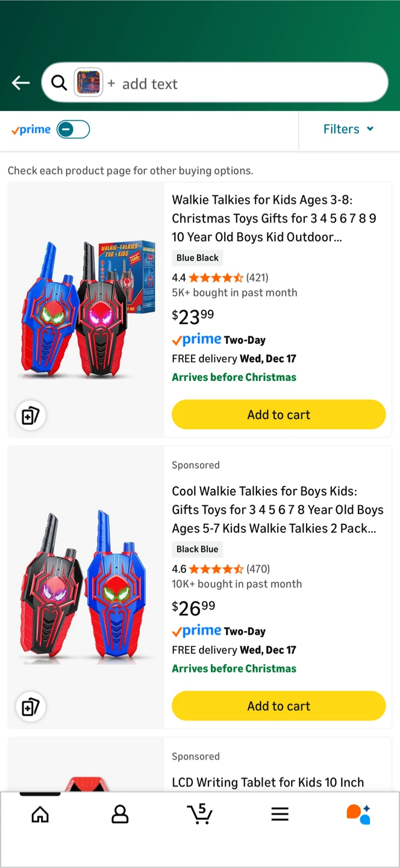The image size is (400, 868).
Task: Open the Walkie Talkies for Kids Ages 3-8 title
Action: 274,218
